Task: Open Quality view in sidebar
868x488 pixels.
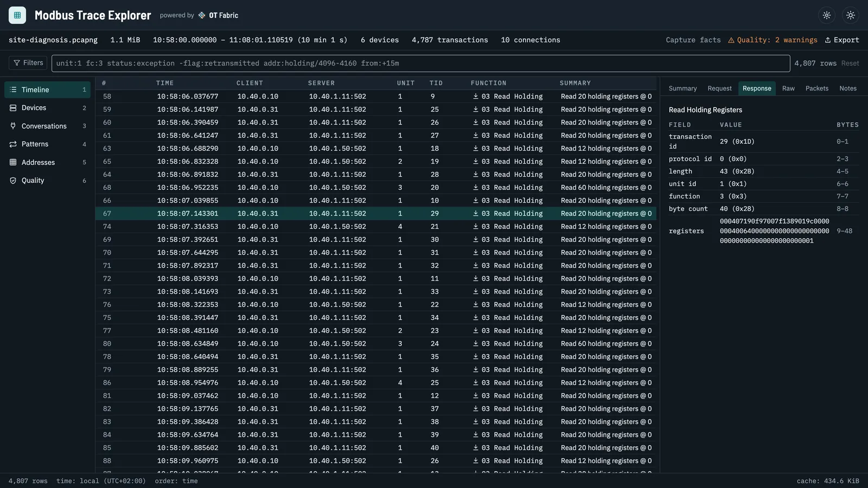Action: coord(47,181)
